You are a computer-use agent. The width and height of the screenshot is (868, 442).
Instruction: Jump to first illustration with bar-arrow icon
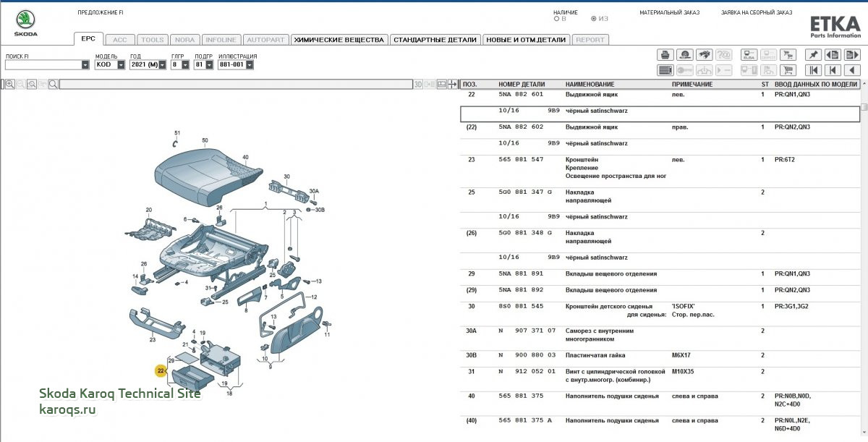[x=813, y=70]
